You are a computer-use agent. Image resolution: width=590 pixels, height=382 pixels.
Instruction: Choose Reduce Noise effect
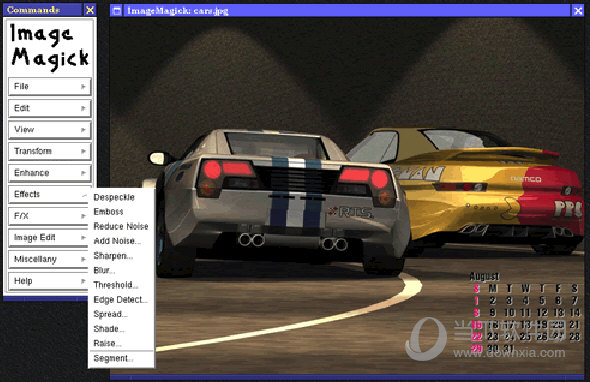coord(121,226)
